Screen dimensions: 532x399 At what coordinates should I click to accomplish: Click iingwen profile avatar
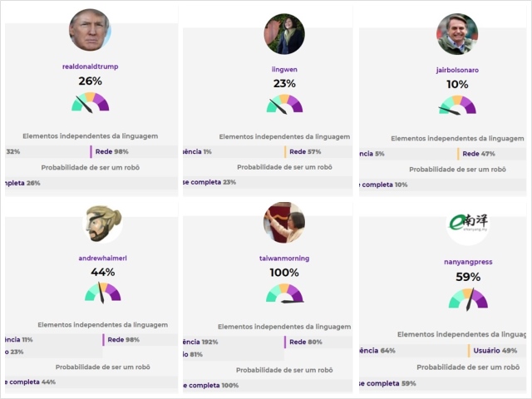point(284,34)
